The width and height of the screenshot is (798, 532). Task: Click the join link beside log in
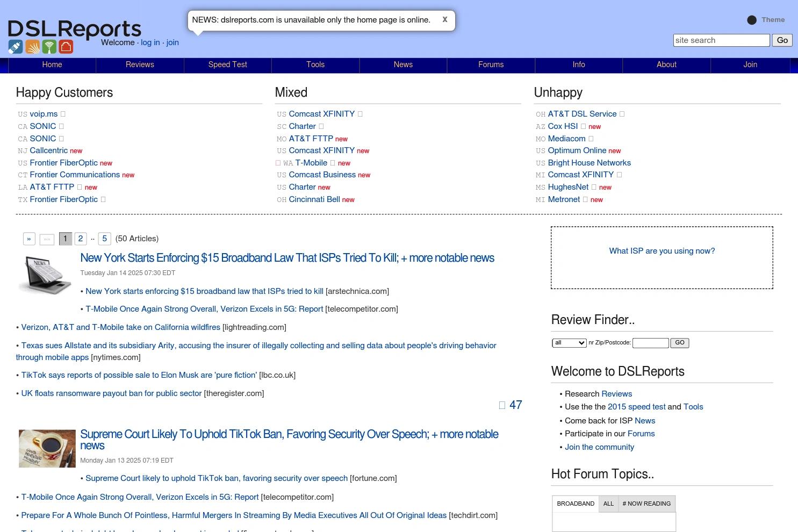pyautogui.click(x=172, y=42)
